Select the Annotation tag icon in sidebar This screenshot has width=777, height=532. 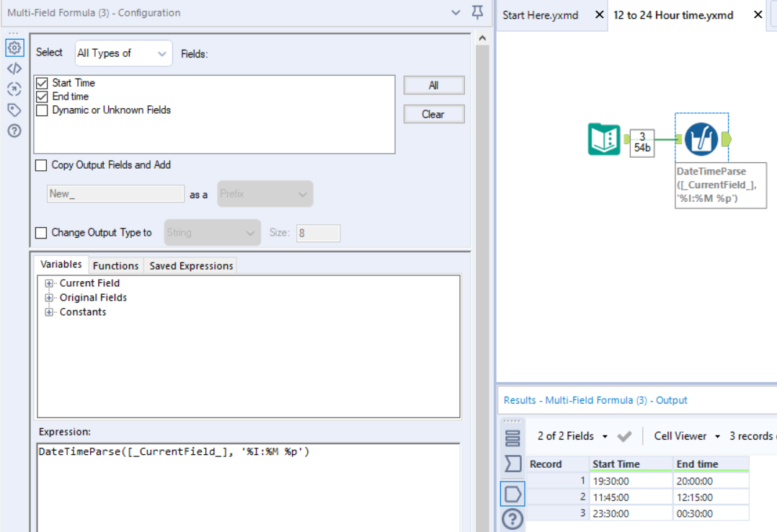click(x=14, y=110)
